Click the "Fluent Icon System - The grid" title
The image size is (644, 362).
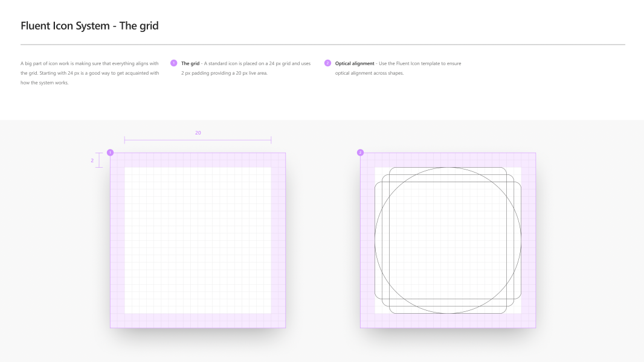click(x=89, y=25)
